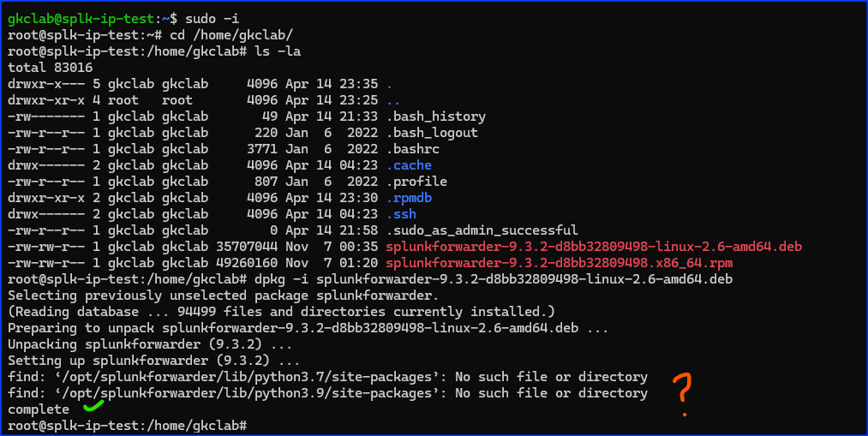Click the blue .ssh directory name
The width and height of the screenshot is (868, 436).
[401, 214]
